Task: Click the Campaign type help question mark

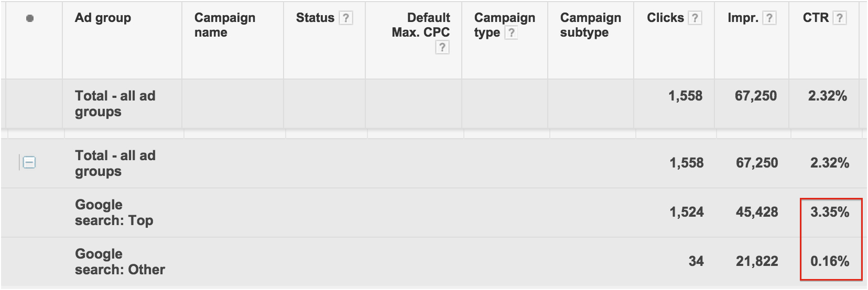Action: click(511, 33)
